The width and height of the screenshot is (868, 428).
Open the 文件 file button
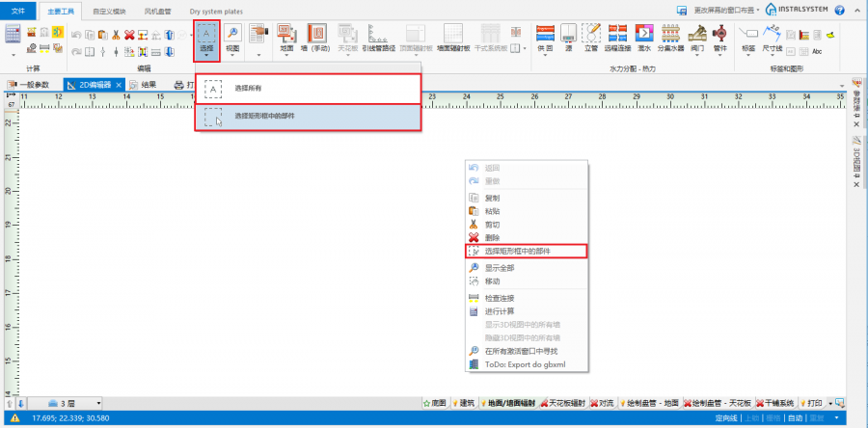click(17, 10)
